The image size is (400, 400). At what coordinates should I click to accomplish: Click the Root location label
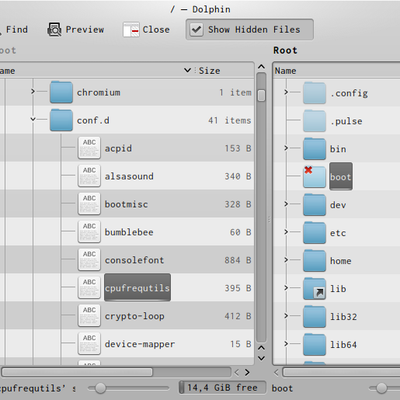(x=285, y=50)
